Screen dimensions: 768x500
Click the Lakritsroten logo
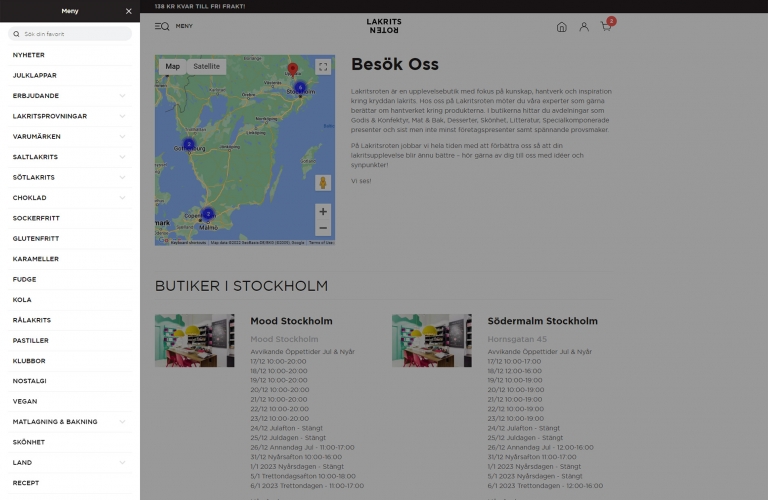pos(384,26)
